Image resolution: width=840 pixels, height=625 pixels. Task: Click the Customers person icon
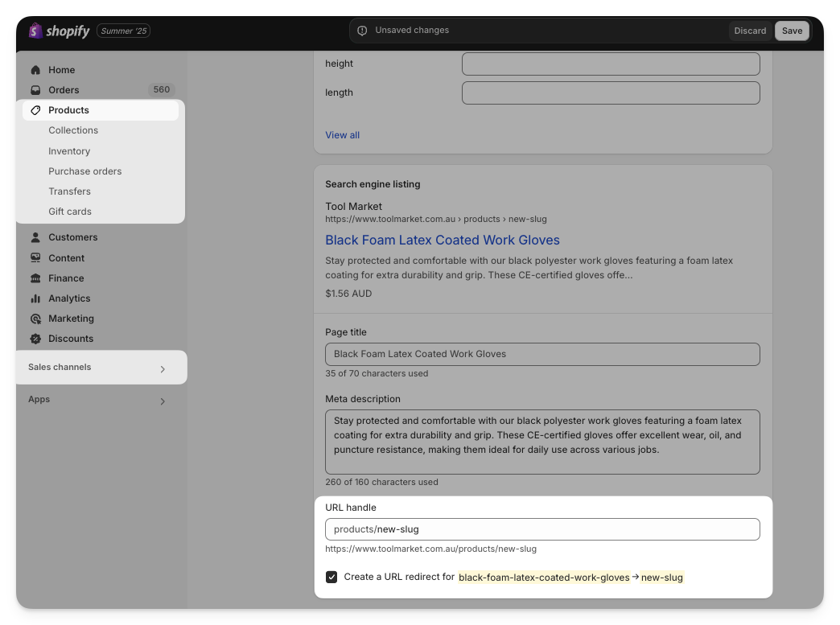[x=35, y=237]
